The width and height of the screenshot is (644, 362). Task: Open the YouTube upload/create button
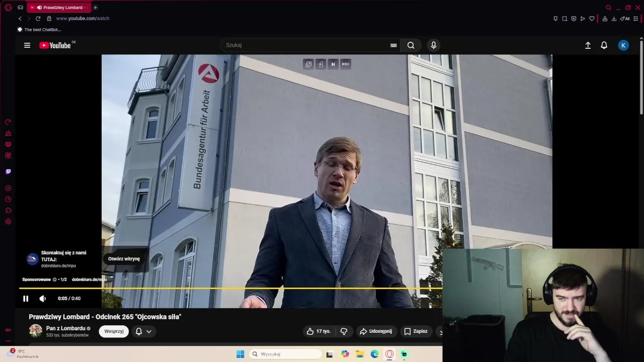coord(588,45)
